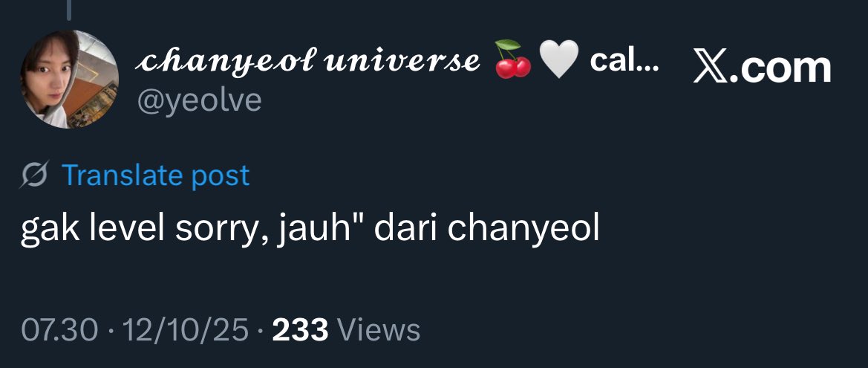Click the cherry emoji in the display name

pos(512,59)
